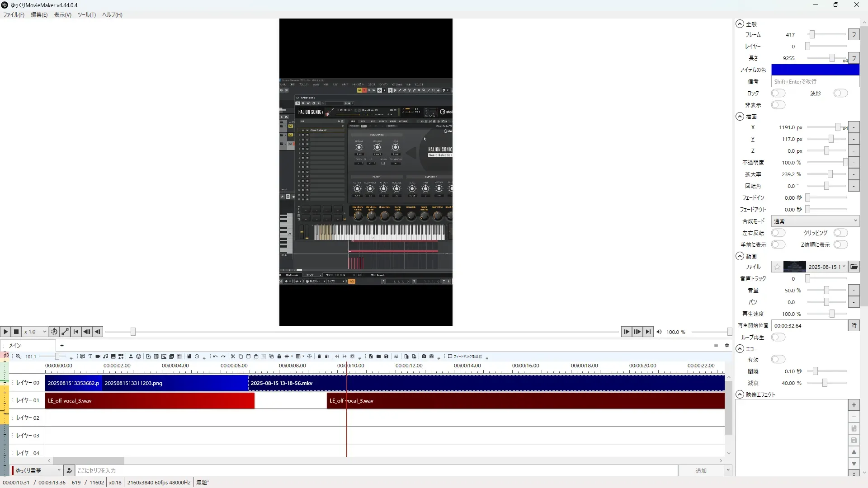This screenshot has width=868, height=488.
Task: Enable the ループ再生 loop toggle
Action: (x=778, y=338)
